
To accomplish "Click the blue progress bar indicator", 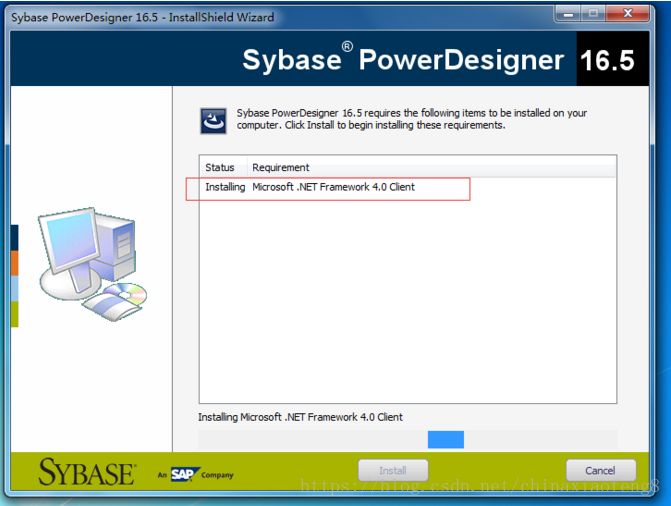I will pos(445,440).
